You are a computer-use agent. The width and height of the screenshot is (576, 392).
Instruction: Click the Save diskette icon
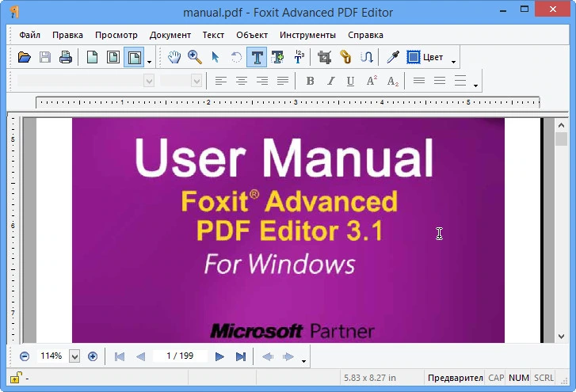45,57
